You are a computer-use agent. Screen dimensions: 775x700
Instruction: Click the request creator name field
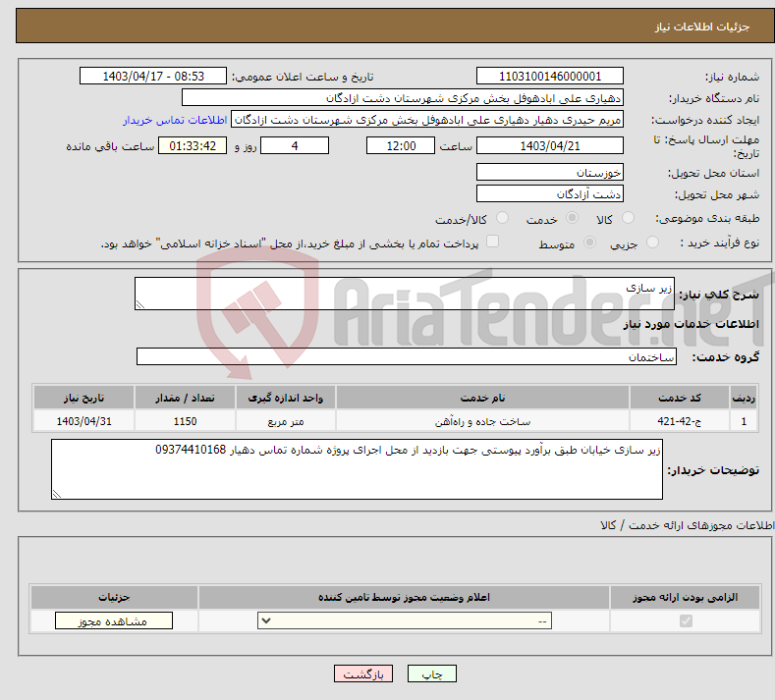coord(427,120)
